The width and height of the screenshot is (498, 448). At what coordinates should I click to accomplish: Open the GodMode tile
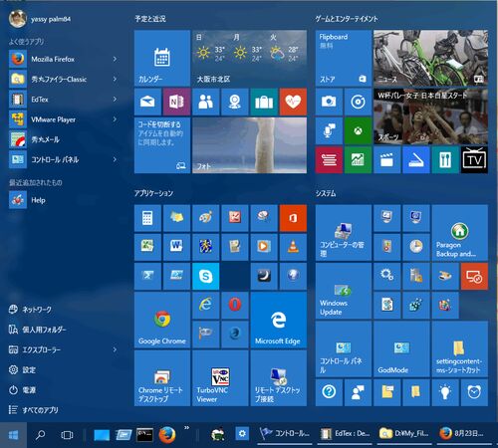pos(401,348)
